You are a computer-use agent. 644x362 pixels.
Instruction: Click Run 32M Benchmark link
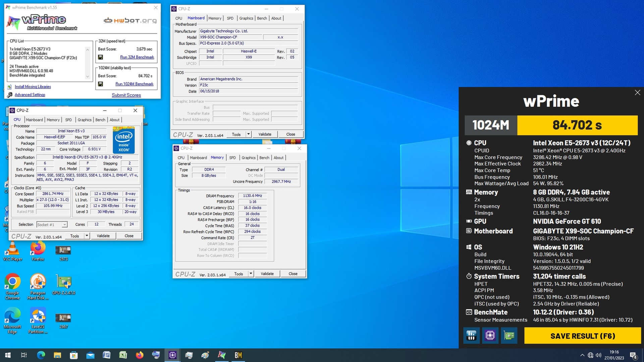pos(137,57)
